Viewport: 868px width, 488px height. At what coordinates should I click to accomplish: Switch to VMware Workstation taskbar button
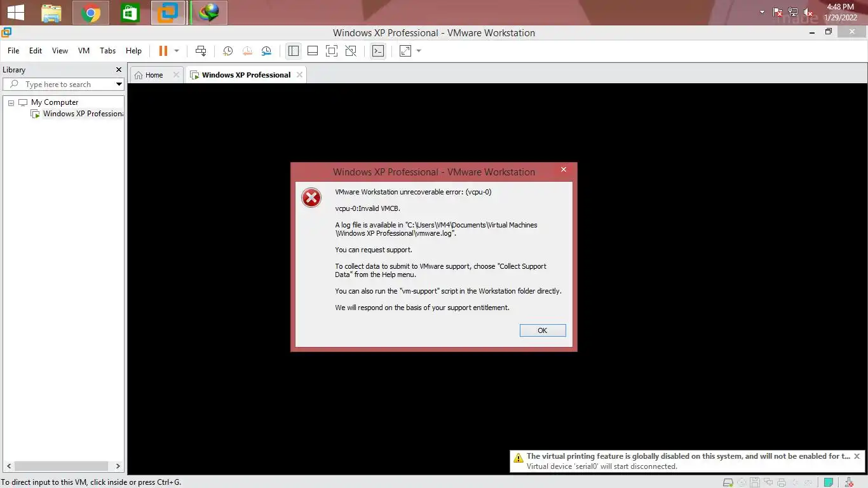pyautogui.click(x=168, y=13)
